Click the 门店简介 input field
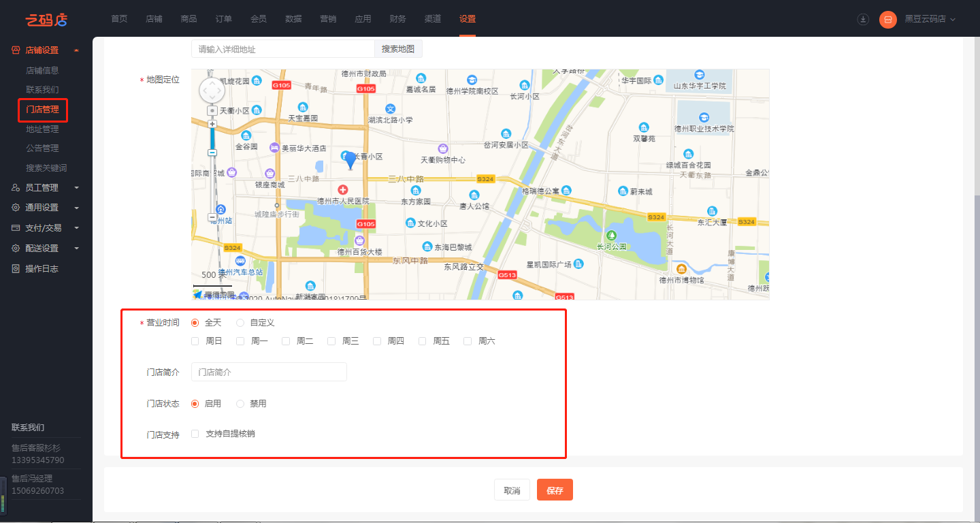Viewport: 980px width, 523px height. (x=269, y=372)
